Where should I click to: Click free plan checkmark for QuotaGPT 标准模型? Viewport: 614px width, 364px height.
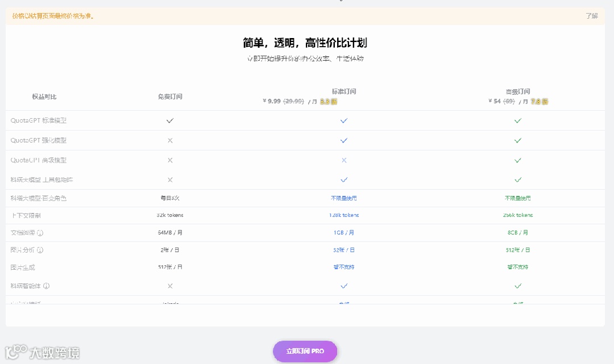pos(170,120)
